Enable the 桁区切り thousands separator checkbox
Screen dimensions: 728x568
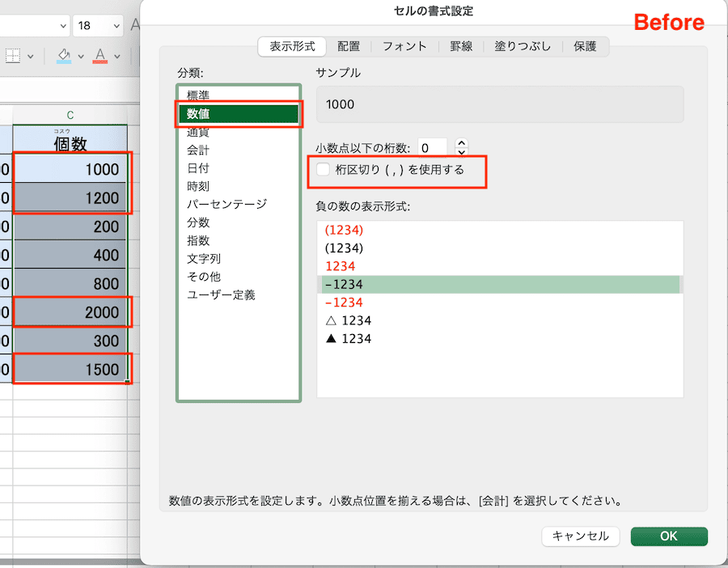[324, 170]
